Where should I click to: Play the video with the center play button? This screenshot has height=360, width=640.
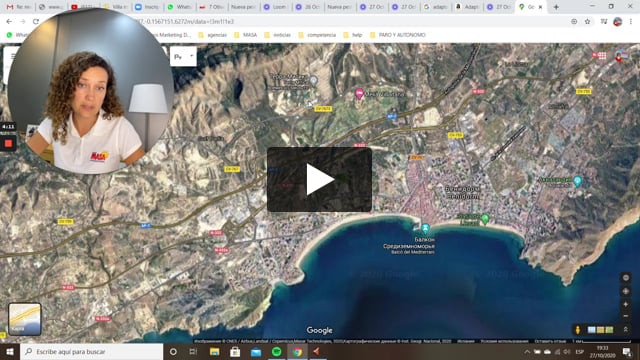click(x=319, y=180)
